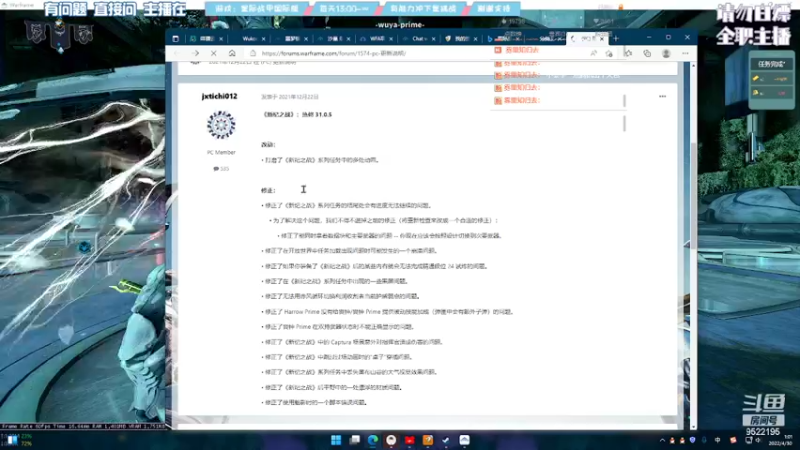Open the Collections icon in toolbar

pos(647,53)
